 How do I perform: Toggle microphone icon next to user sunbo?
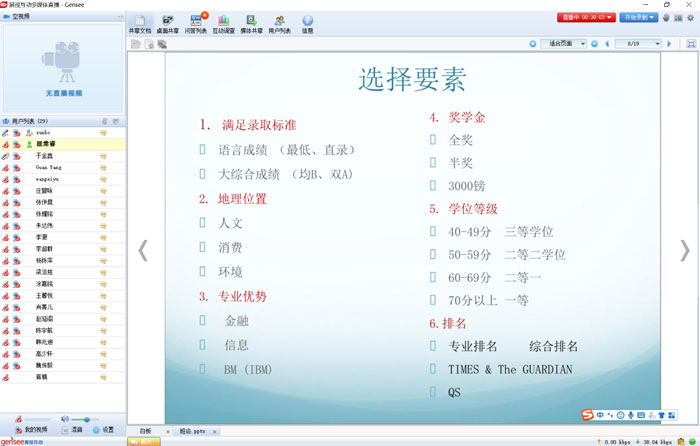6,132
